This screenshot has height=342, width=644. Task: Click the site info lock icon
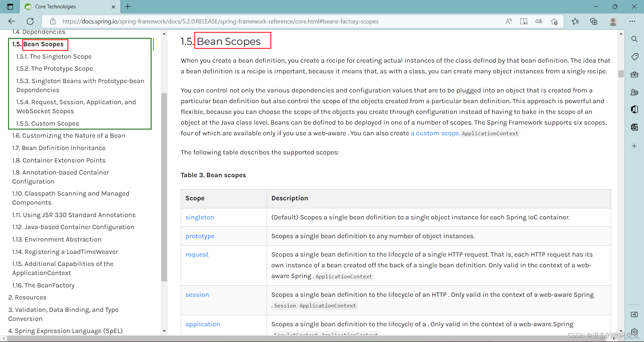tap(53, 21)
